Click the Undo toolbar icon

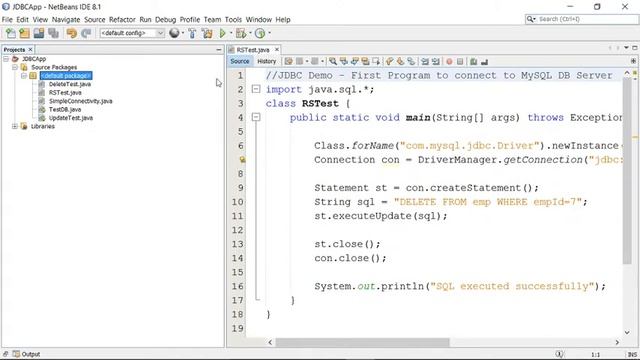click(71, 33)
